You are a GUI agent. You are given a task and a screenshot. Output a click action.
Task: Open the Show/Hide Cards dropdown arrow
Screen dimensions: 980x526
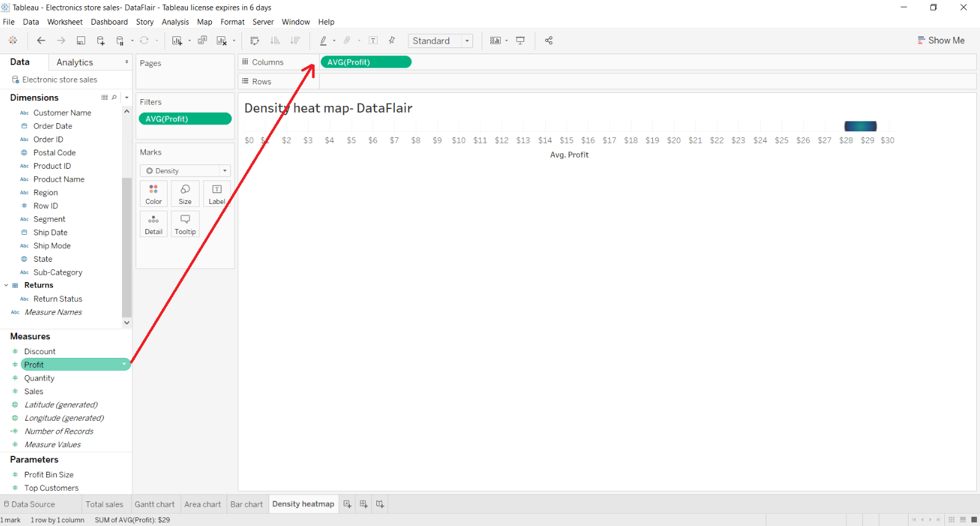pos(506,41)
